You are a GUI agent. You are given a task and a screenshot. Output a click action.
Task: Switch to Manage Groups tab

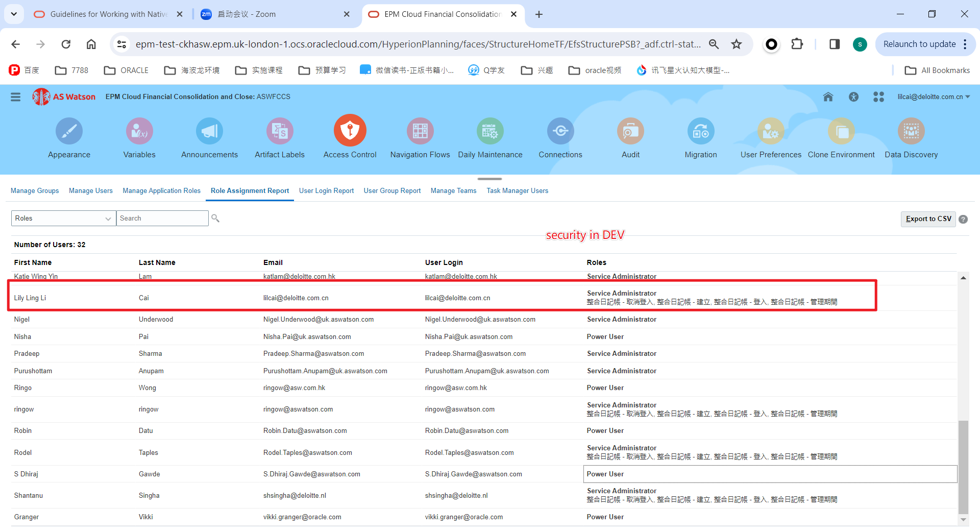(35, 191)
